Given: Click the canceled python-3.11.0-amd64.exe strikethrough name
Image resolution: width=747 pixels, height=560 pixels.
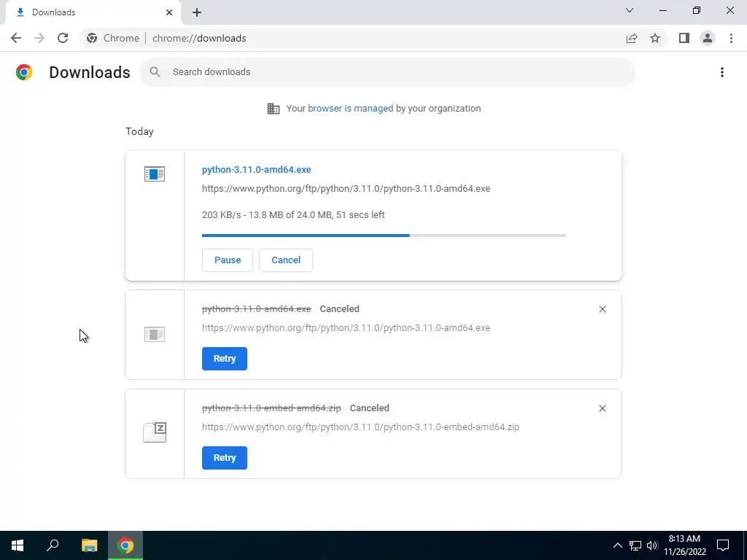Looking at the screenshot, I should point(256,309).
